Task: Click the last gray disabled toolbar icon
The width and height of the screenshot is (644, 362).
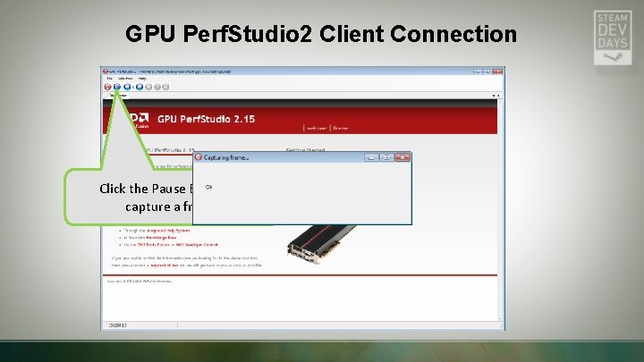Action: 165,87
